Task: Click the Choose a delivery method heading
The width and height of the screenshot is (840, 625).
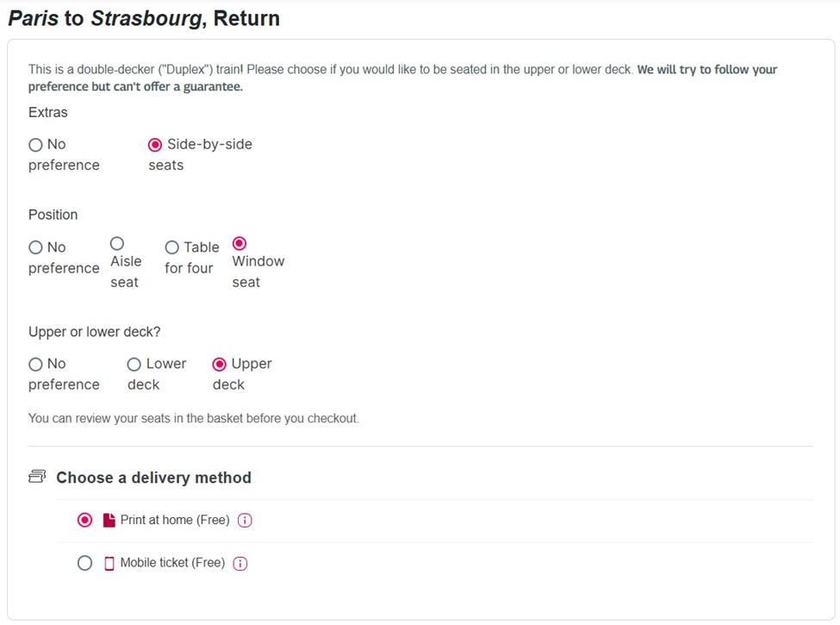Action: click(x=153, y=477)
